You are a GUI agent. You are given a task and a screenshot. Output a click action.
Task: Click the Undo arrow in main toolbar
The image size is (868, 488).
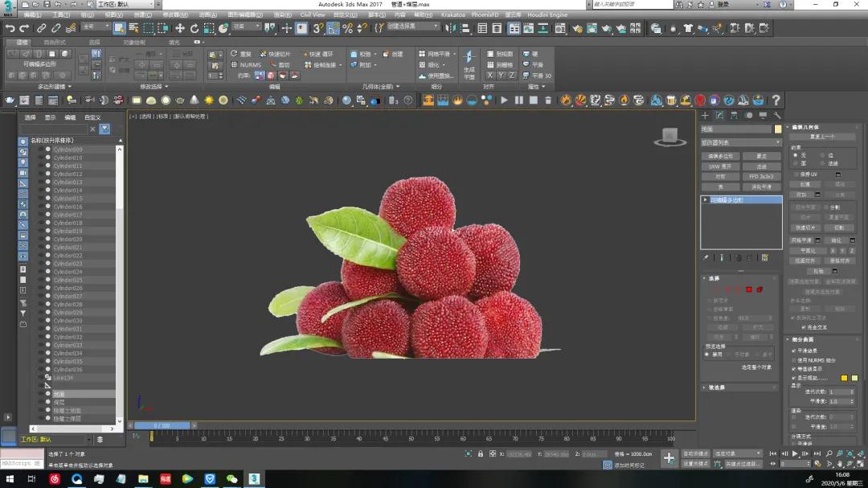[x=10, y=28]
